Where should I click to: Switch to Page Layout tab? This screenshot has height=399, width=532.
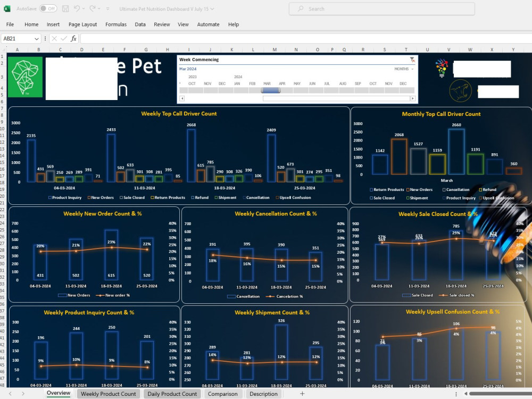82,24
